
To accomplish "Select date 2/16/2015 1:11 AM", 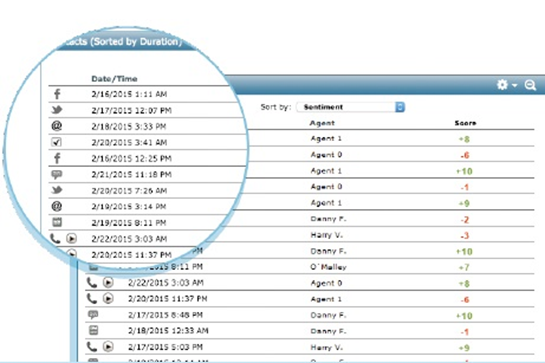I will (129, 94).
